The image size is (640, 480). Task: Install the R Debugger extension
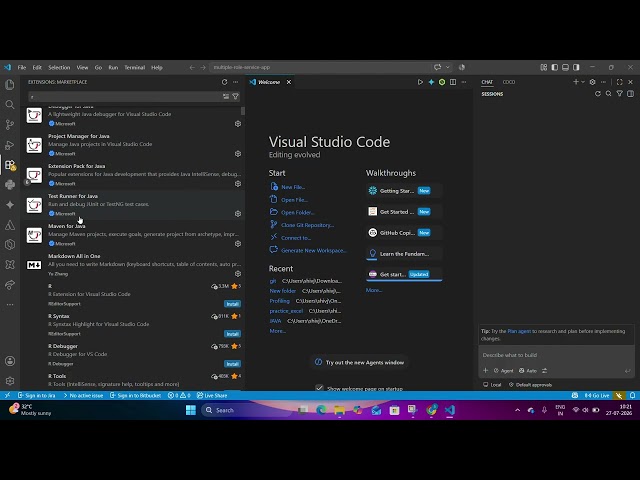pos(232,364)
